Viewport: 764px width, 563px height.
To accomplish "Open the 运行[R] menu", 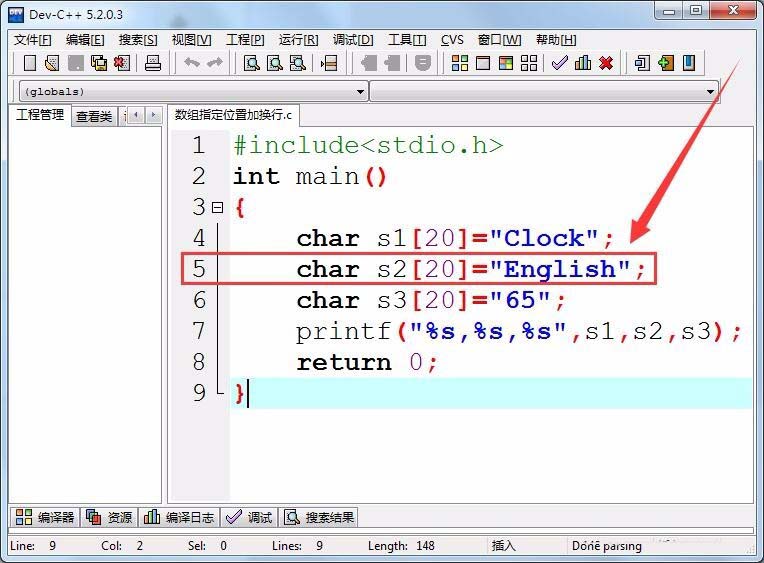I will click(x=298, y=39).
